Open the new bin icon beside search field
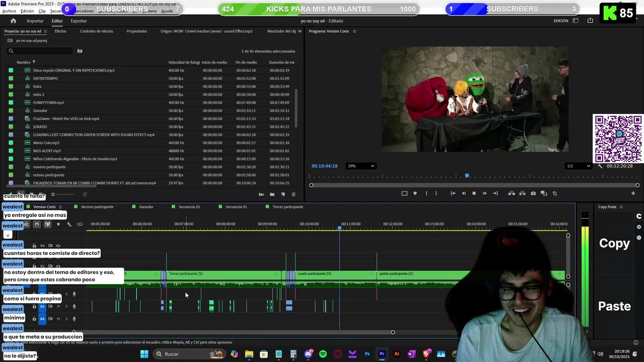The image size is (644, 362). click(79, 51)
